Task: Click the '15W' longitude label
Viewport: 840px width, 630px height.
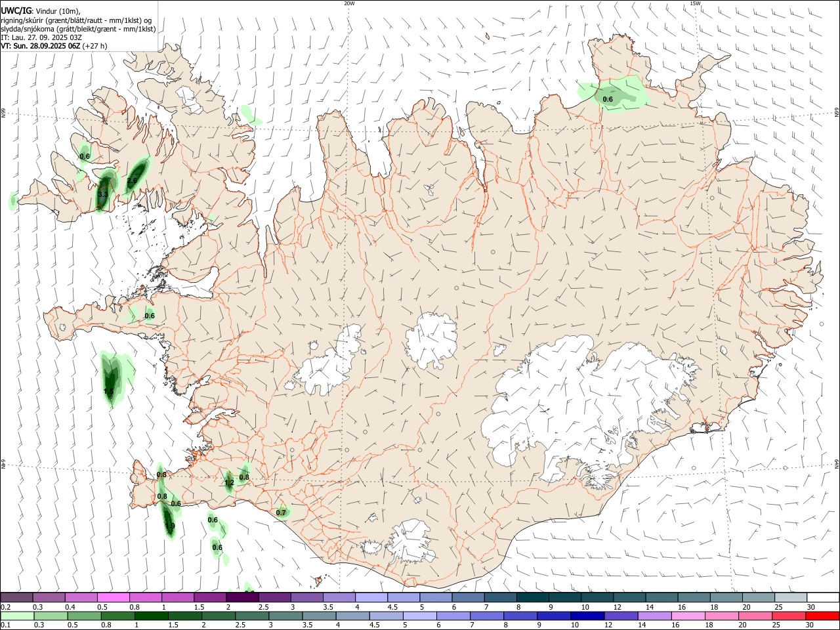Action: (695, 3)
